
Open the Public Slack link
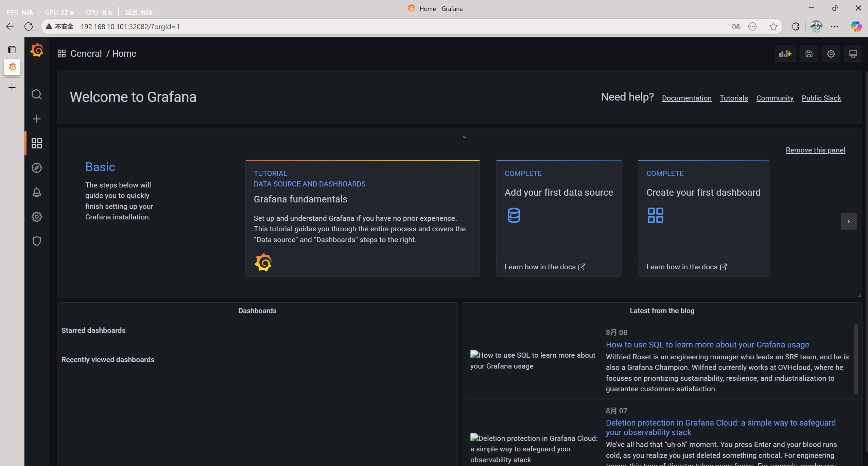point(821,98)
